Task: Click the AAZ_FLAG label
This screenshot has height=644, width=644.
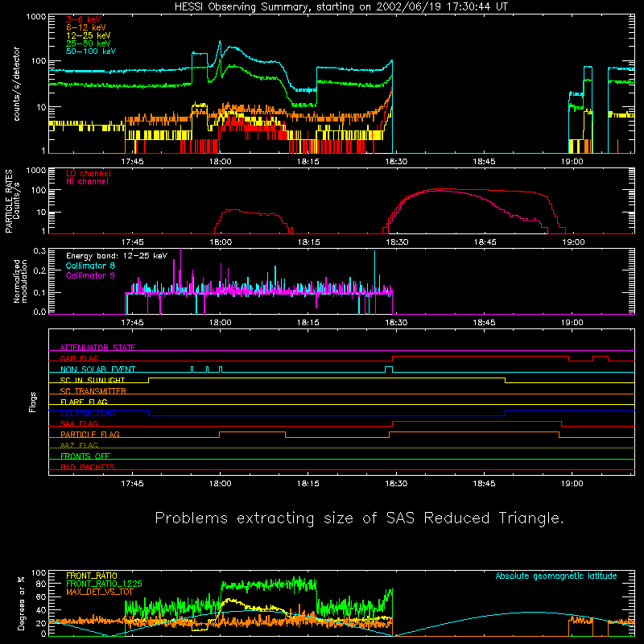Action: 79,445
